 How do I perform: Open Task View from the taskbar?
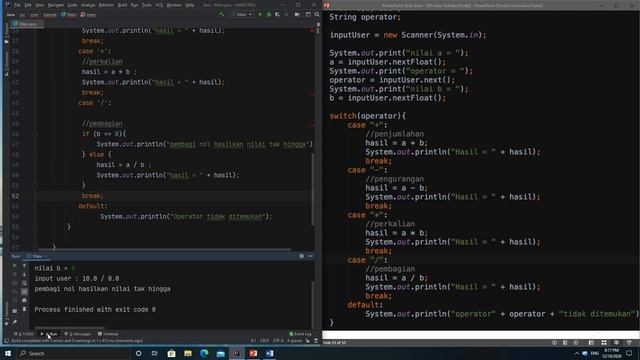[155, 353]
